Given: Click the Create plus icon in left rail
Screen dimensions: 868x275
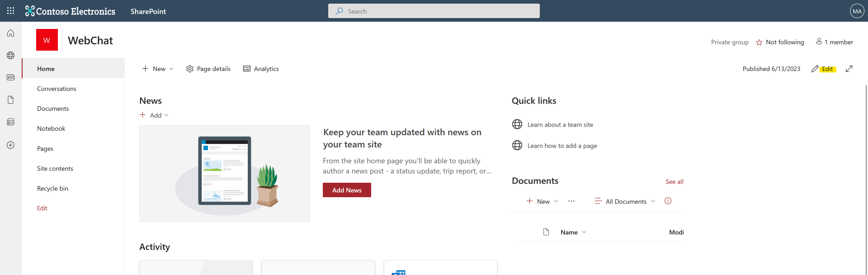Looking at the screenshot, I should pos(11,145).
